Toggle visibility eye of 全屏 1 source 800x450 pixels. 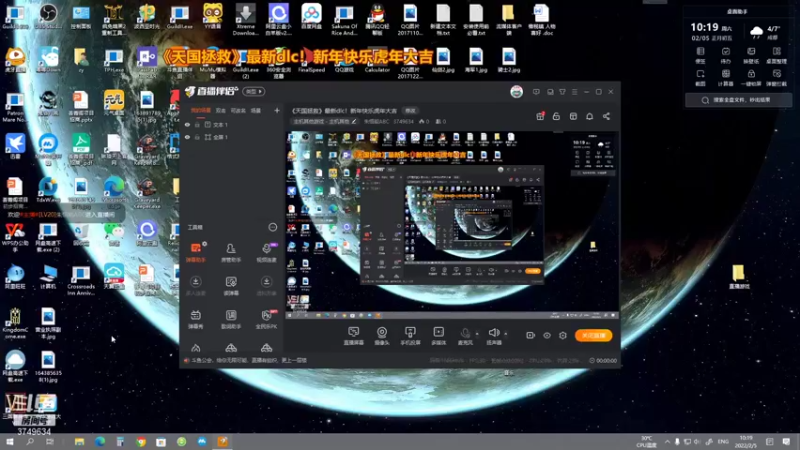click(187, 137)
